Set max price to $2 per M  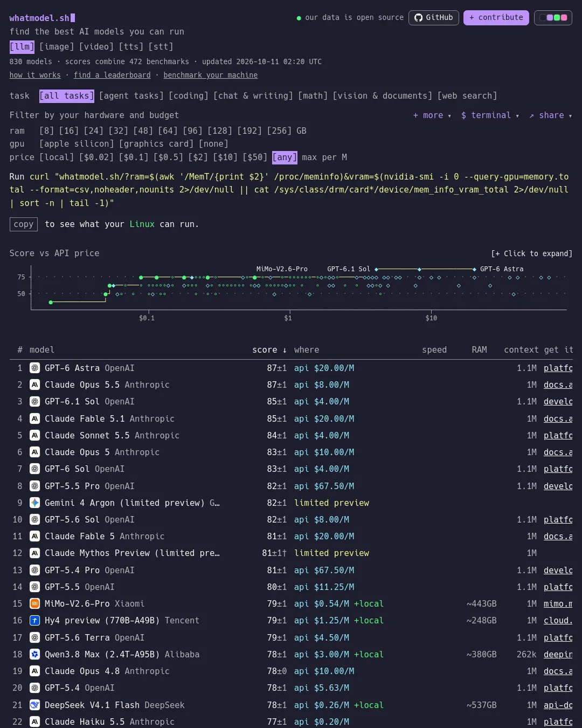point(198,157)
